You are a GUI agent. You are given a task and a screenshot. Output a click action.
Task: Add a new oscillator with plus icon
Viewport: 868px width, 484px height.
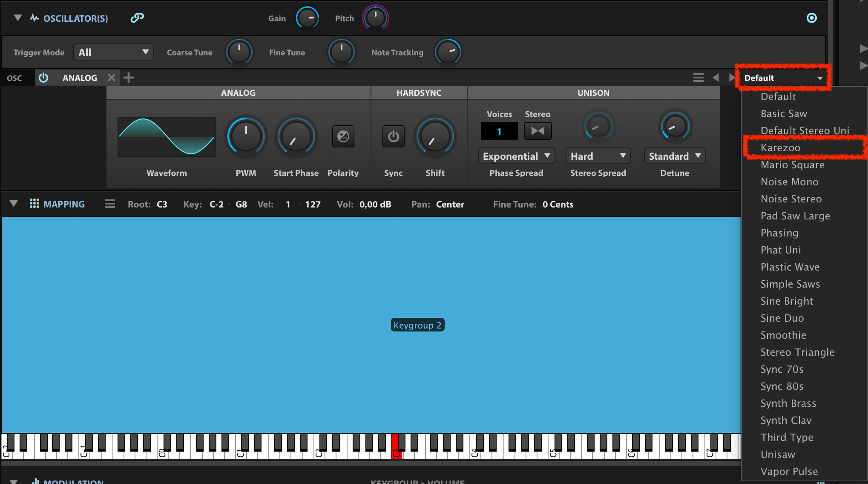point(128,78)
